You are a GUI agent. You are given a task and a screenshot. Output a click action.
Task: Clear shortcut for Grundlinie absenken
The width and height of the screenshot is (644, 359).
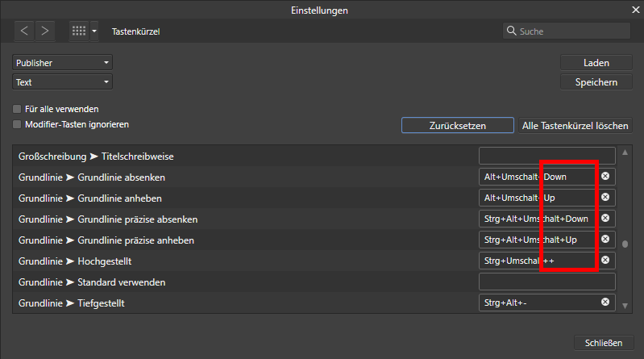(x=605, y=177)
